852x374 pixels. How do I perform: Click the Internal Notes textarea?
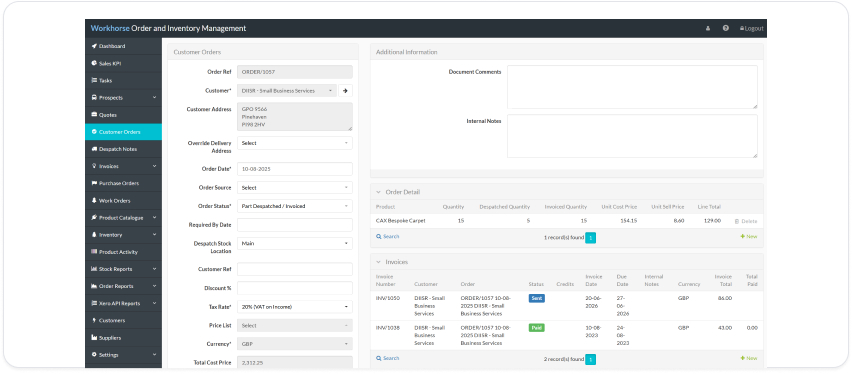[x=632, y=136]
